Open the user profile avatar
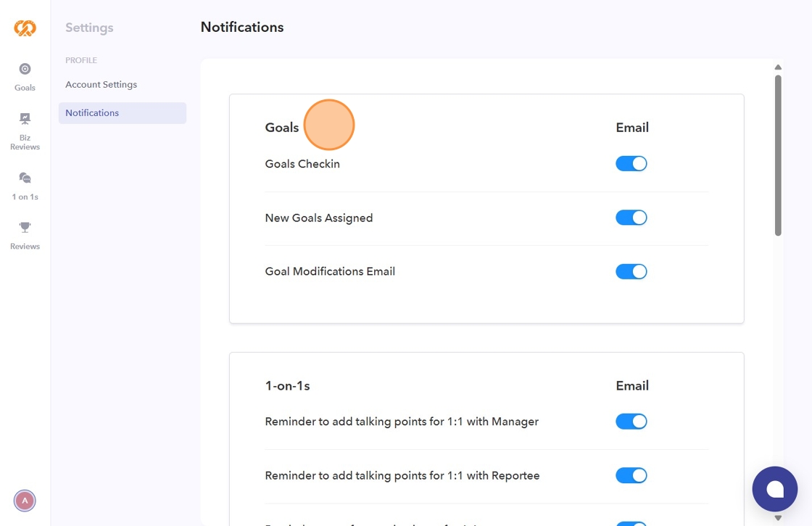The height and width of the screenshot is (526, 812). pos(25,501)
